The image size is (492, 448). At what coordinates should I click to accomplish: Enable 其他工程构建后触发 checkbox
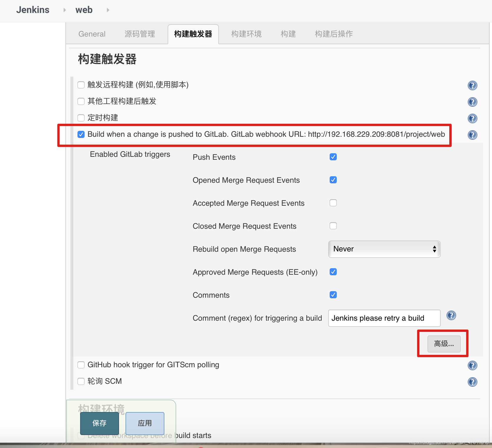point(81,101)
